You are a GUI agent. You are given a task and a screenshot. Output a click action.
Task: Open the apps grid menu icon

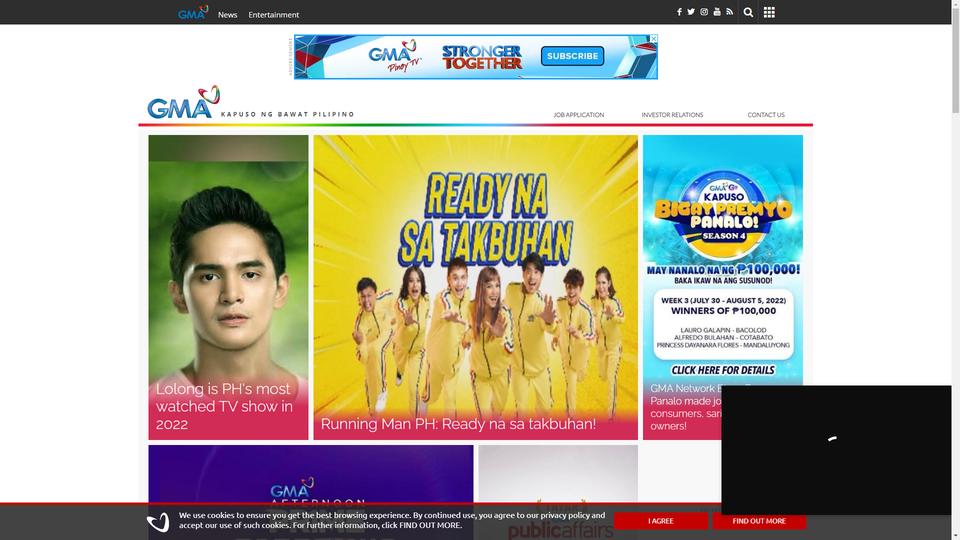[x=769, y=12]
